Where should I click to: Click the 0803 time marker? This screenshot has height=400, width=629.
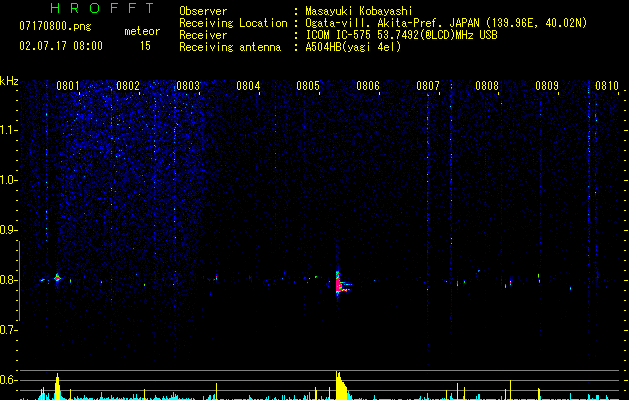[188, 86]
